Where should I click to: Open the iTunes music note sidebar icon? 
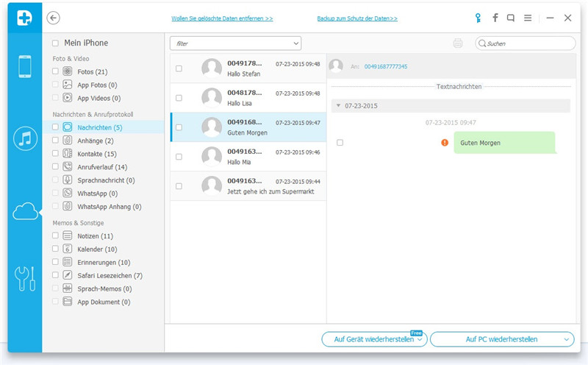click(x=25, y=138)
